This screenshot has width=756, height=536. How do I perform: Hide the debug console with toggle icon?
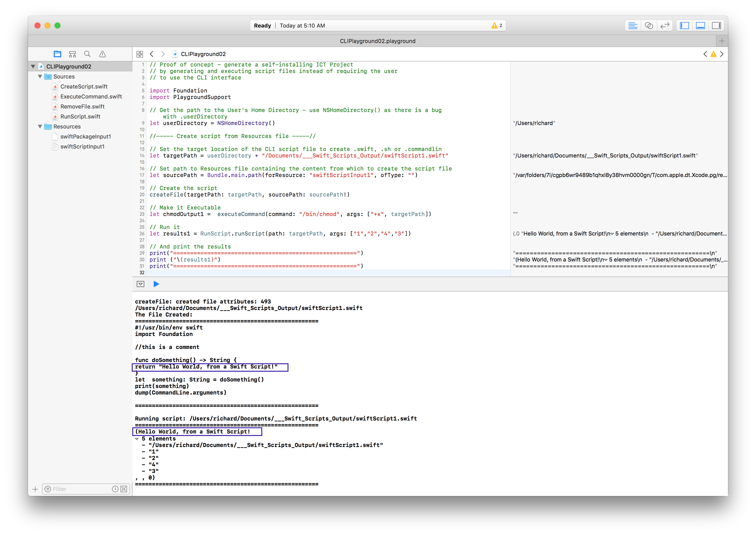click(140, 284)
